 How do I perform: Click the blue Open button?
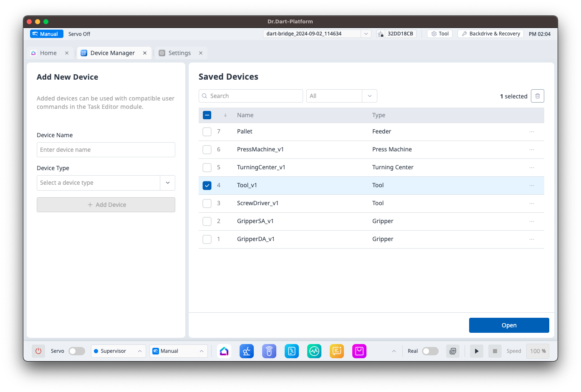coord(509,325)
